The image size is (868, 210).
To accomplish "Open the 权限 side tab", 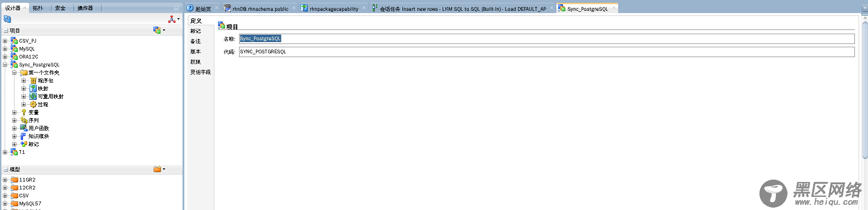I will click(x=196, y=62).
